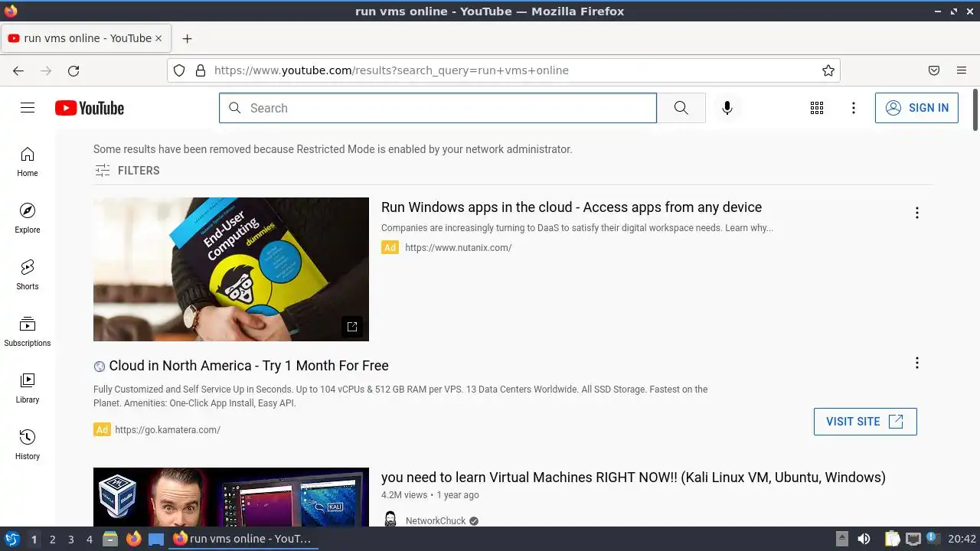Launch Firefox from taskbar launcher

133,540
